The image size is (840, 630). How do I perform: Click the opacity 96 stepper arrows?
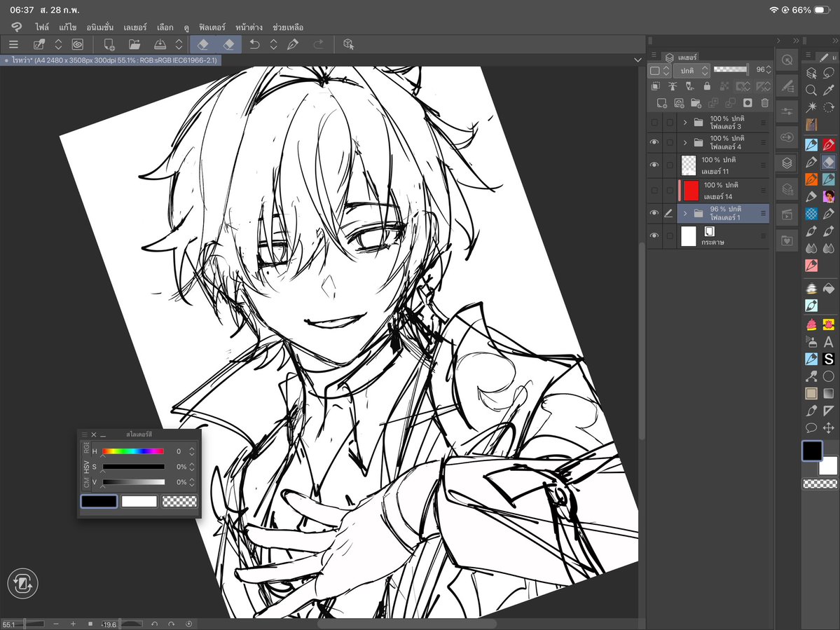(x=769, y=69)
